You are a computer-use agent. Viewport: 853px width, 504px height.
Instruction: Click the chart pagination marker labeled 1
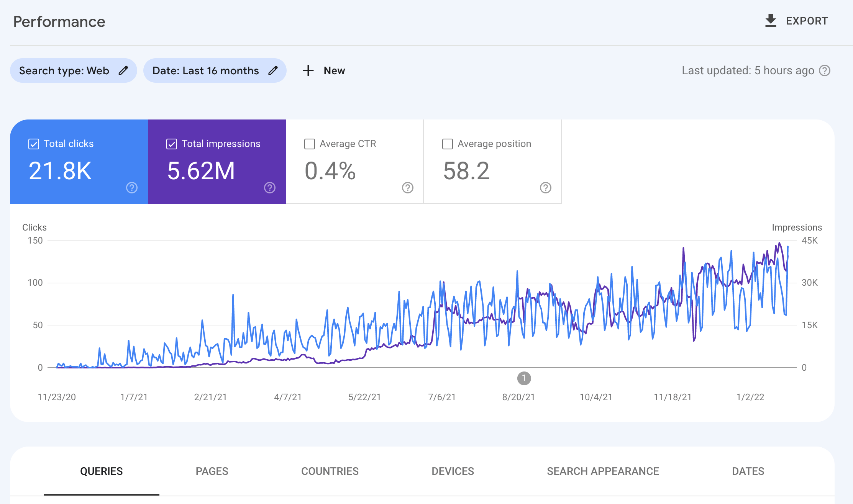point(524,378)
